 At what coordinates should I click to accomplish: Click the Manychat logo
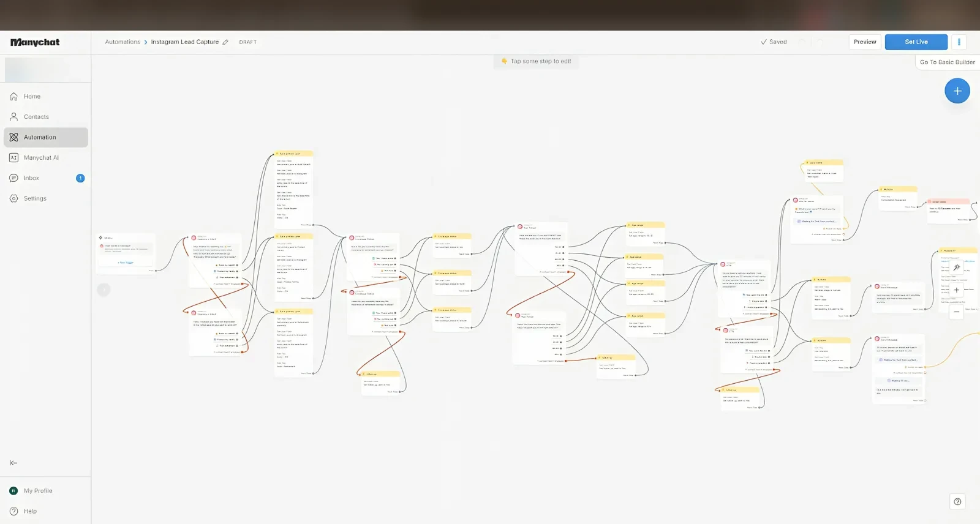pyautogui.click(x=35, y=42)
